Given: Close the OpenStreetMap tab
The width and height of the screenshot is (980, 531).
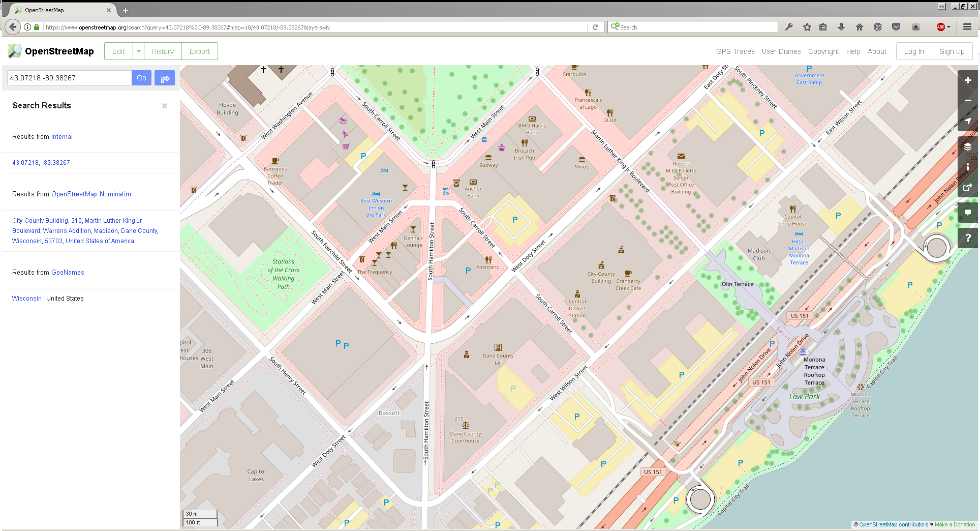Looking at the screenshot, I should (109, 10).
